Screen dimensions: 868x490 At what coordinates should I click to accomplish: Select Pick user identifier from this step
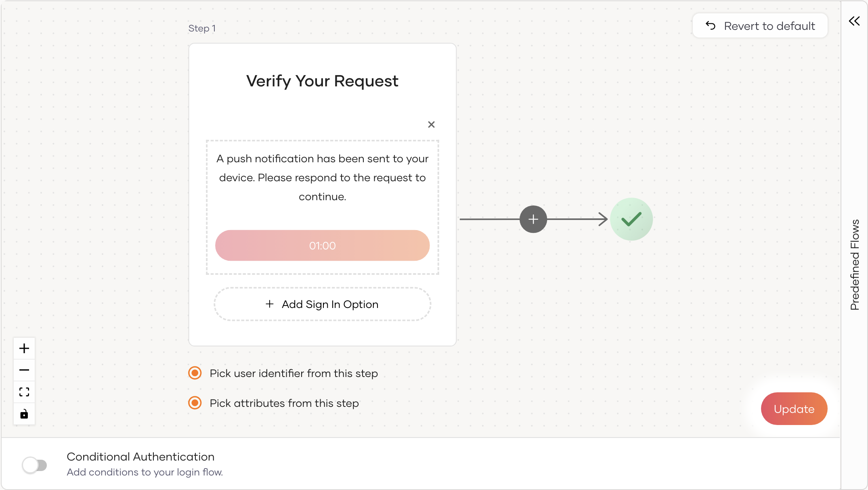[x=195, y=373]
